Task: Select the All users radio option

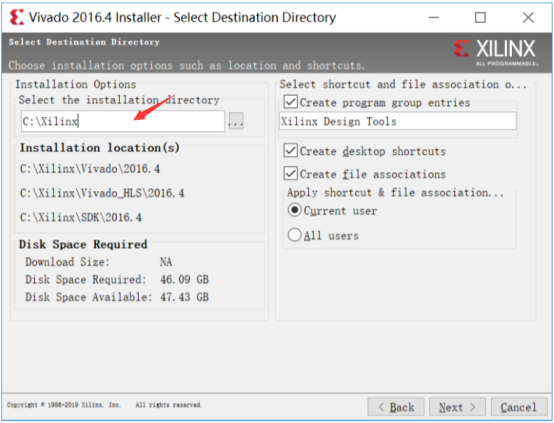Action: click(294, 235)
